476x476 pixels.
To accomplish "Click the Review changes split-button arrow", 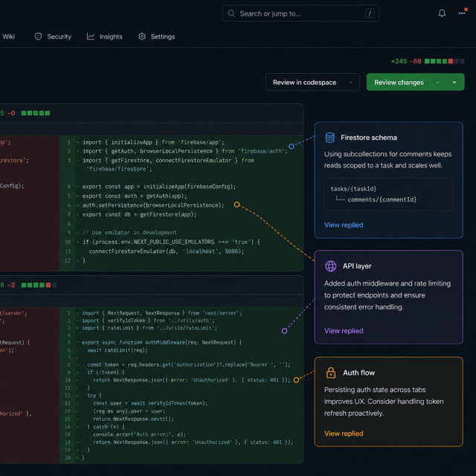I will pos(454,83).
